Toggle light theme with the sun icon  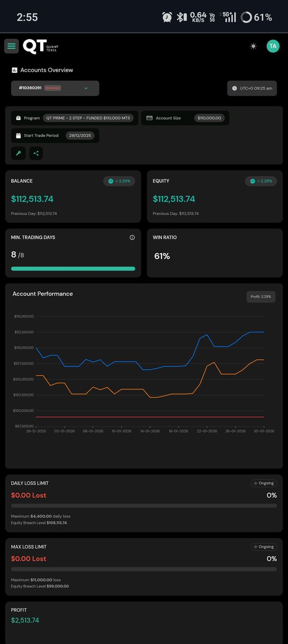pyautogui.click(x=253, y=46)
